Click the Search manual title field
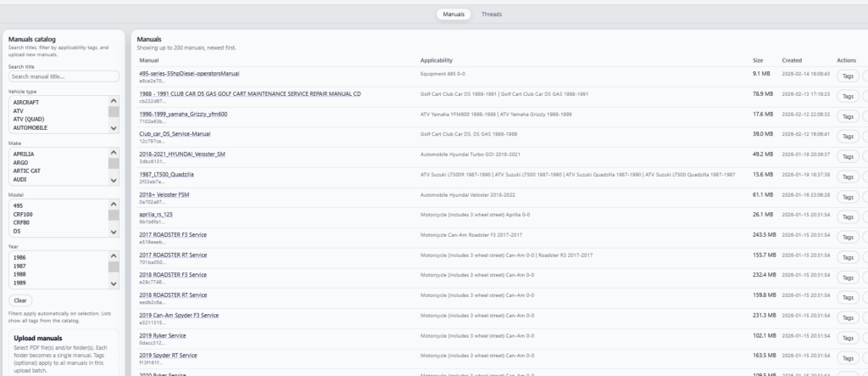 point(64,76)
